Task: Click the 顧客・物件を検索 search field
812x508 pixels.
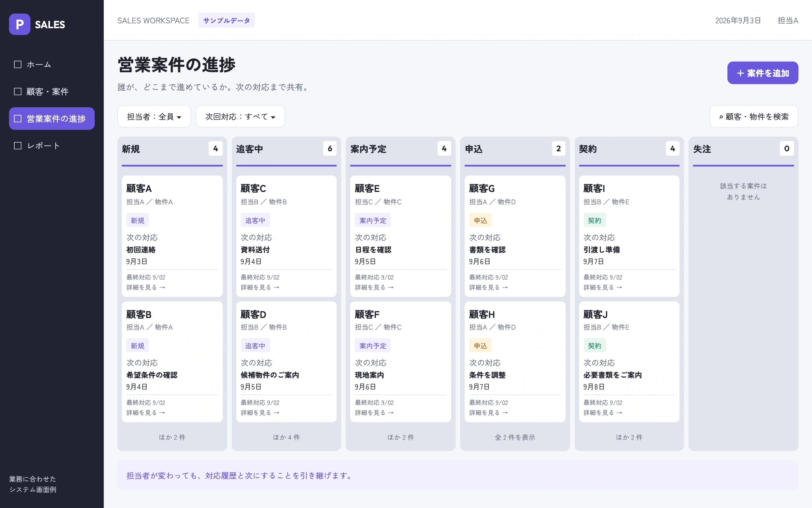Action: [754, 117]
